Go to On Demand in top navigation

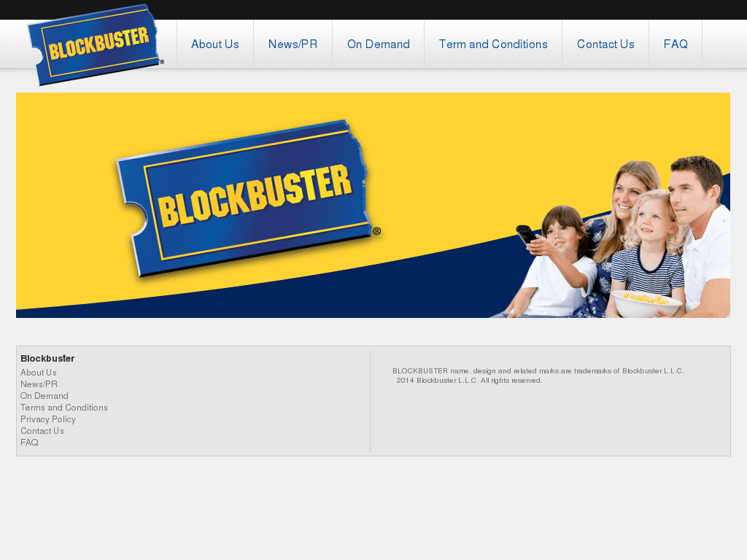[x=379, y=44]
